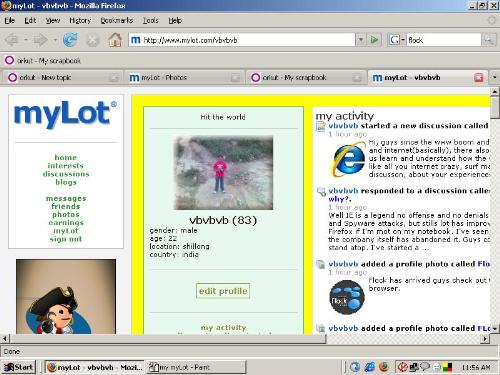
Task: Switch to the my myLot Paint taskbar button
Action: click(196, 367)
